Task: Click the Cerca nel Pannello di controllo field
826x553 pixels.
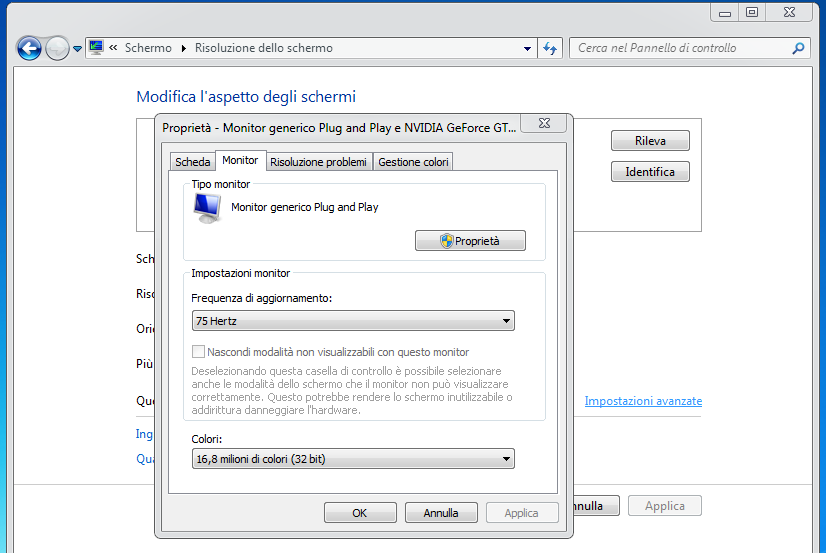Action: tap(680, 48)
